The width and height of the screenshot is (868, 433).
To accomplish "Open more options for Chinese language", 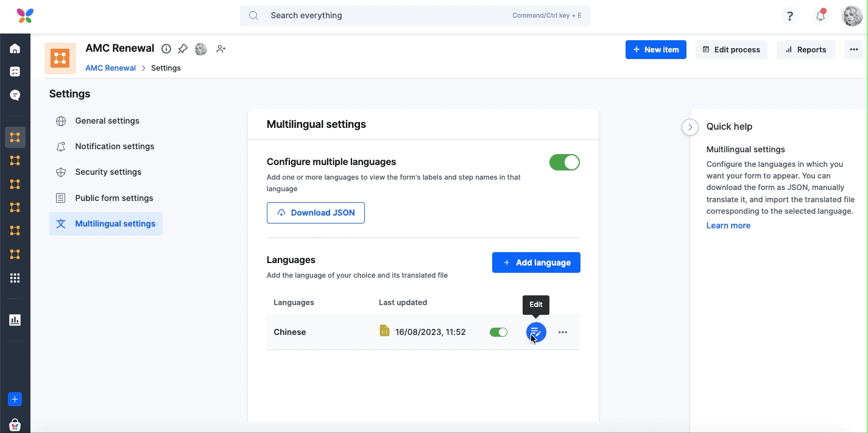I will coord(563,332).
